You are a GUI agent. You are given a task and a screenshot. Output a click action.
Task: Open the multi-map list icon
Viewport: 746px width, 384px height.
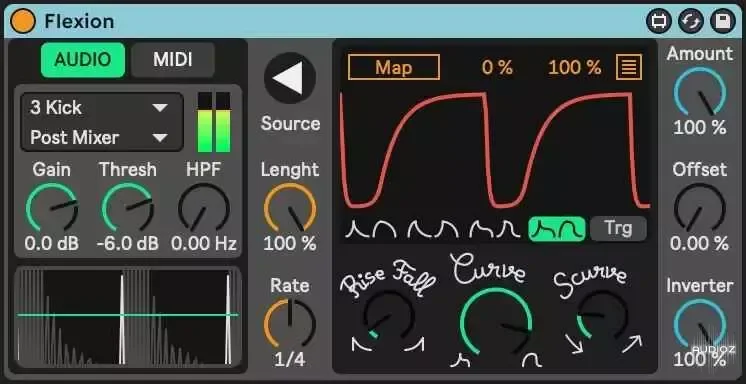point(629,67)
